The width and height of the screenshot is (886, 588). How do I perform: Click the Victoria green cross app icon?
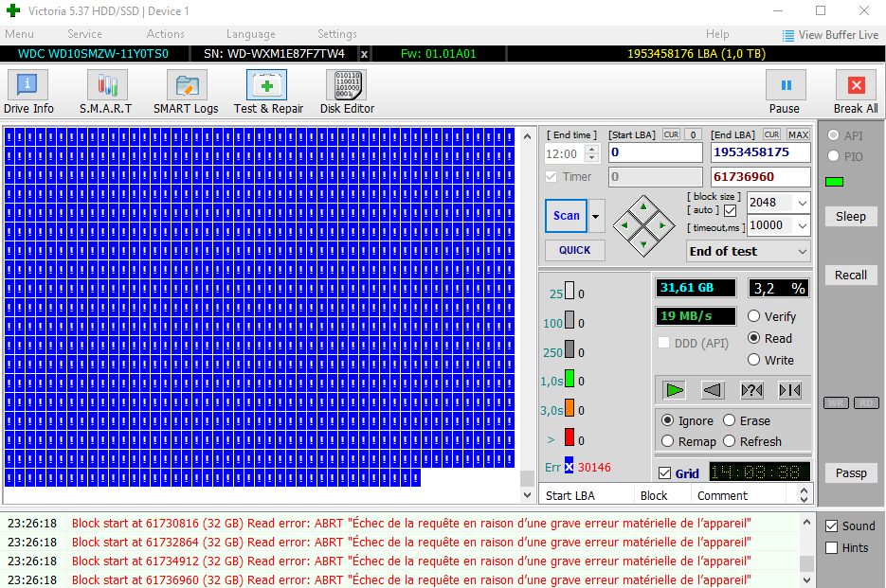(13, 10)
